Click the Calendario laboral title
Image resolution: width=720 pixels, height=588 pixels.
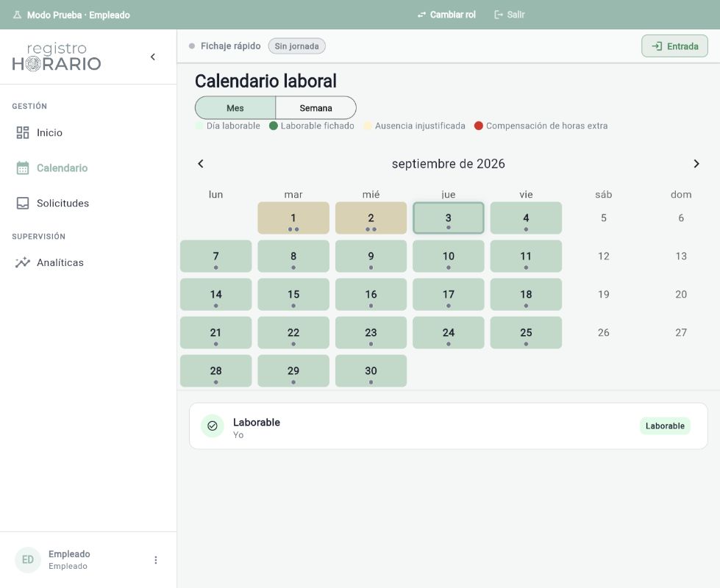click(265, 82)
